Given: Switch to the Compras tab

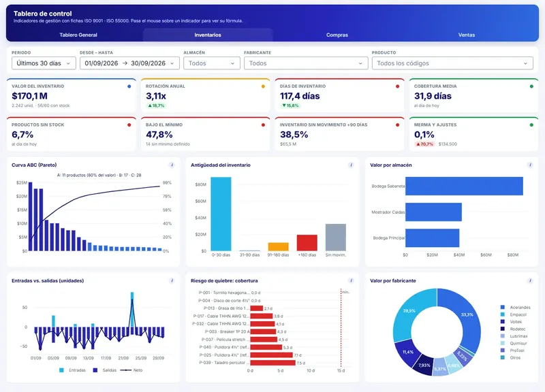Looking at the screenshot, I should [x=337, y=35].
